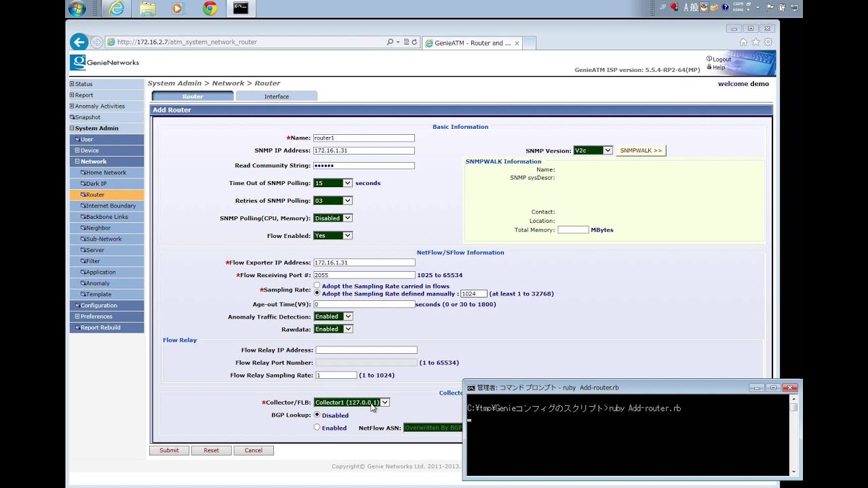The image size is (868, 488).
Task: Open Anomaly Traffic Detection dropdown
Action: (333, 317)
